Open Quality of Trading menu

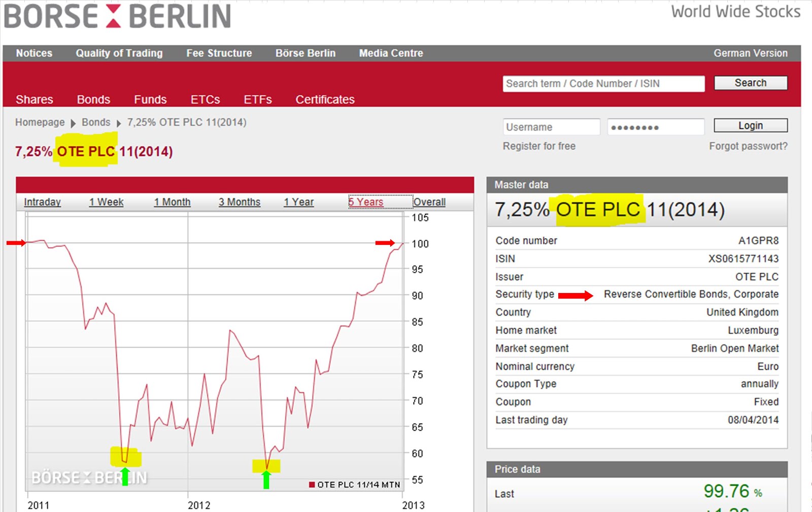[x=119, y=53]
